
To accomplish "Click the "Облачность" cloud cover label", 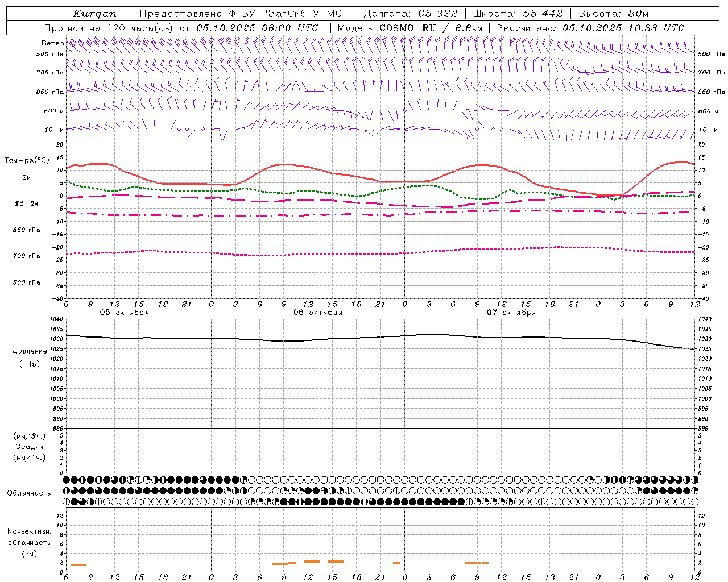I will 29,493.
